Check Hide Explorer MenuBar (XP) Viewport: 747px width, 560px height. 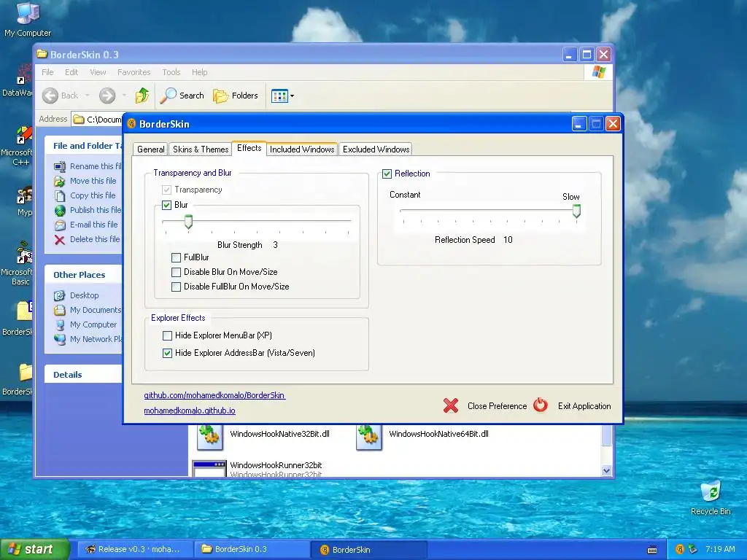tap(167, 335)
